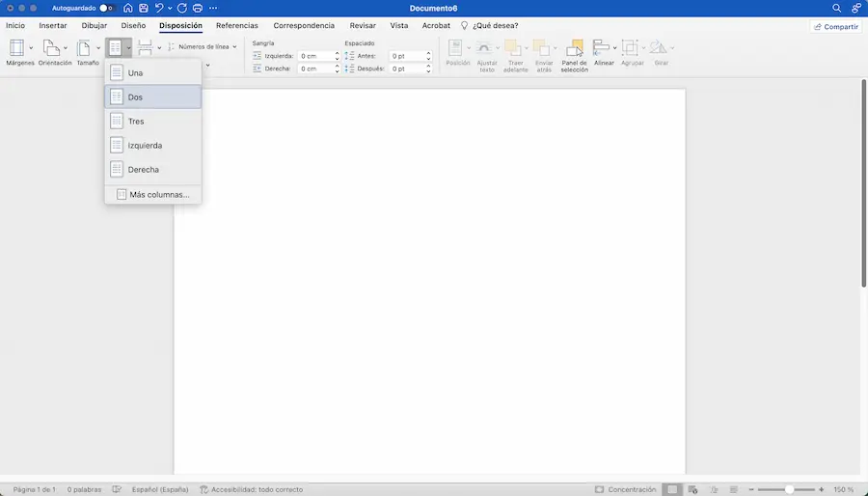Click the Redo circular arrow icon
This screenshot has height=496, width=868.
[x=182, y=9]
